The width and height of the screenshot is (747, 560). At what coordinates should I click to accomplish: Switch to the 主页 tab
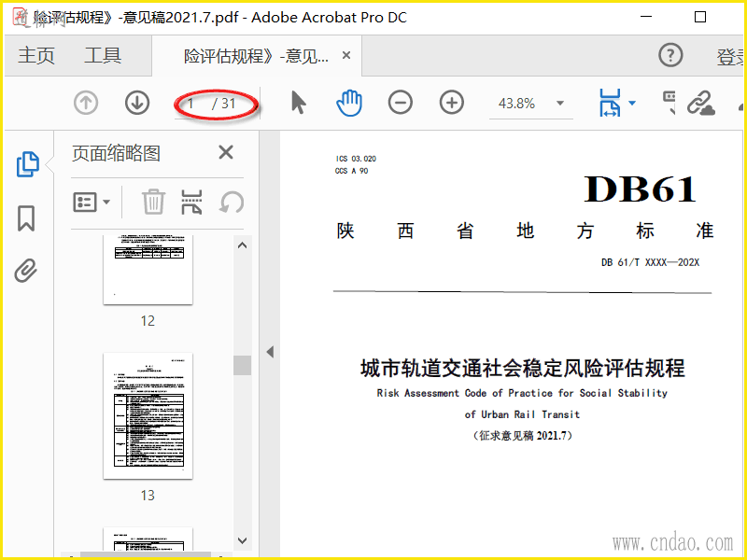[36, 56]
